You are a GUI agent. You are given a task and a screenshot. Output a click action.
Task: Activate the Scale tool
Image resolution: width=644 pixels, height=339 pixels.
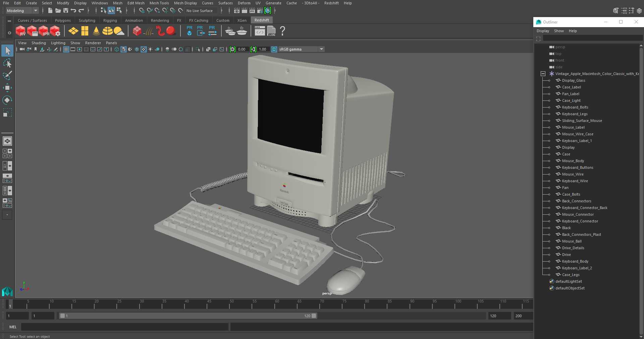tap(7, 113)
